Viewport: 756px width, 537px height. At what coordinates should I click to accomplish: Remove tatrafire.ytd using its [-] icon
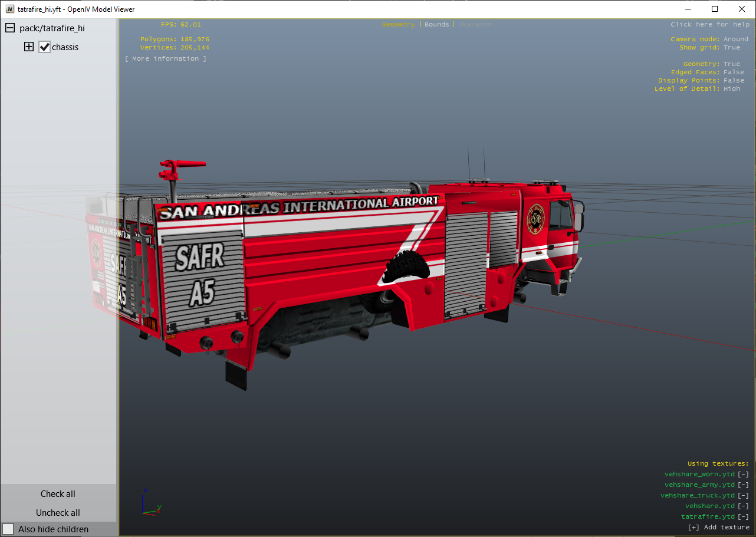click(743, 517)
